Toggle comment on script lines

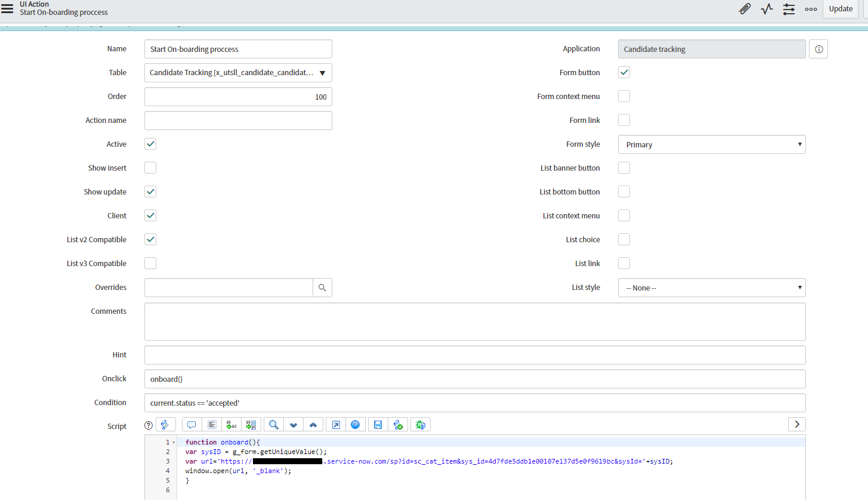pos(191,425)
